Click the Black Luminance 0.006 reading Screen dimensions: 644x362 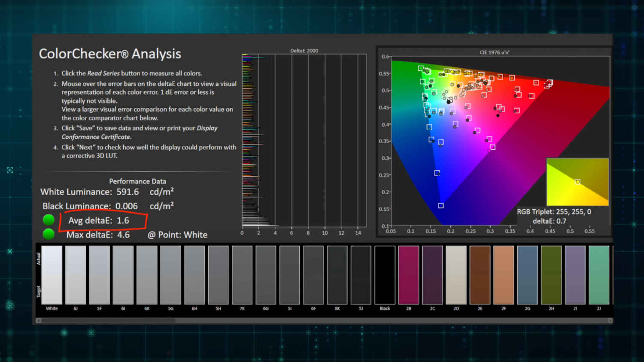(126, 206)
